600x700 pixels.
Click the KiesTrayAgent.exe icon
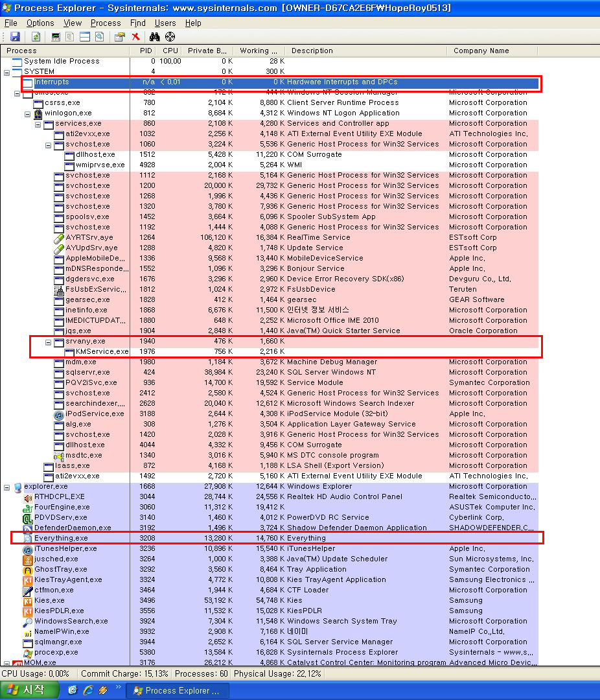pos(28,580)
